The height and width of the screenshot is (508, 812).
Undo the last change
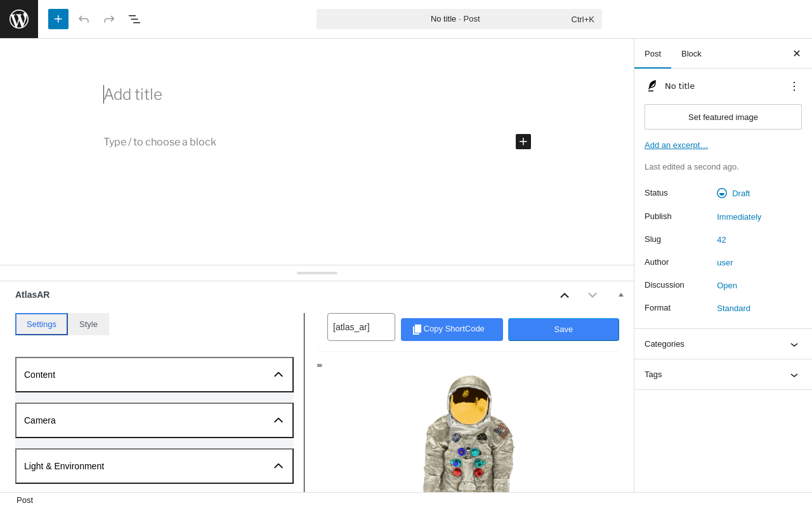[x=84, y=19]
